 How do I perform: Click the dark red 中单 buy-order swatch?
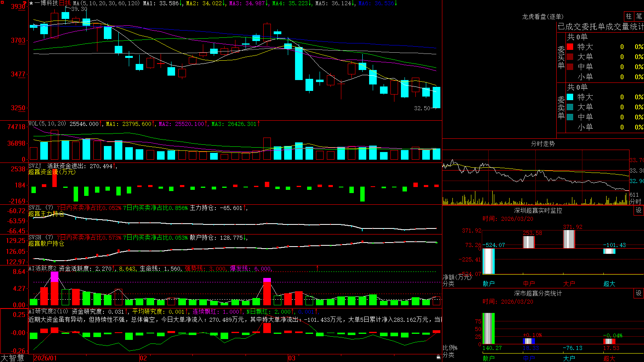[x=570, y=67]
